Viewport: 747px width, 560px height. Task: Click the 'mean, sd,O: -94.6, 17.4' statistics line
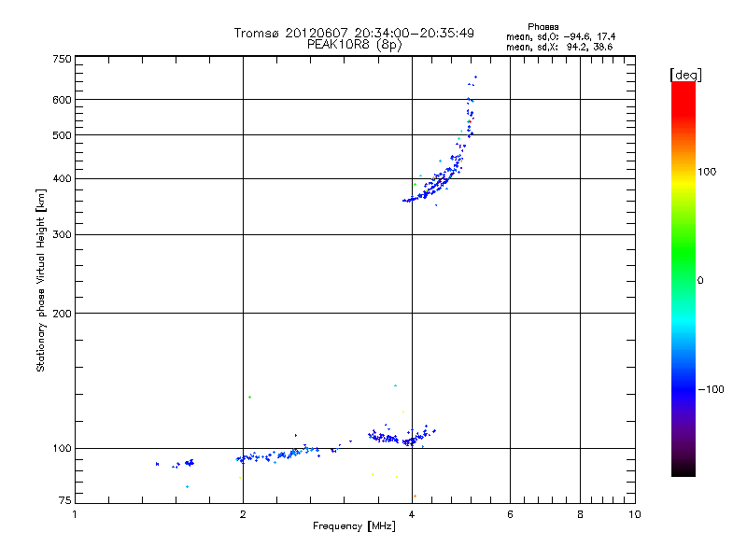click(561, 36)
